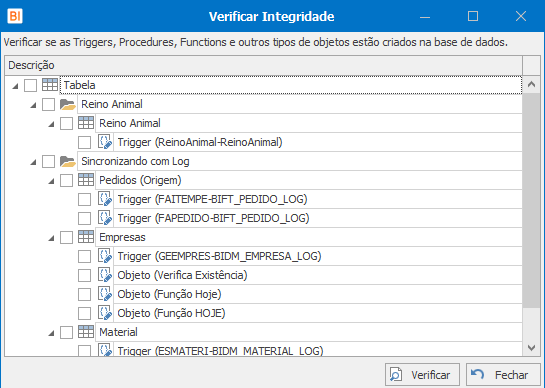Select the Trigger (ReinoAnimal-ReinoAnimal) row

tap(318, 142)
